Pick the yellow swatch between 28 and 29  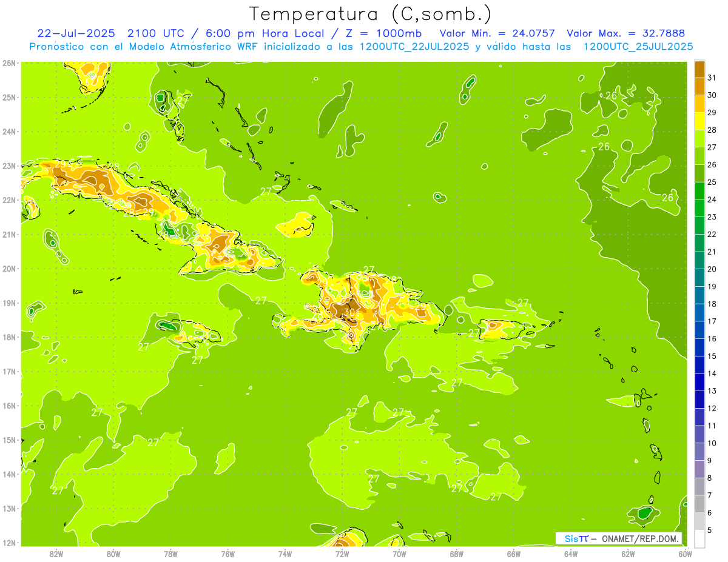699,121
